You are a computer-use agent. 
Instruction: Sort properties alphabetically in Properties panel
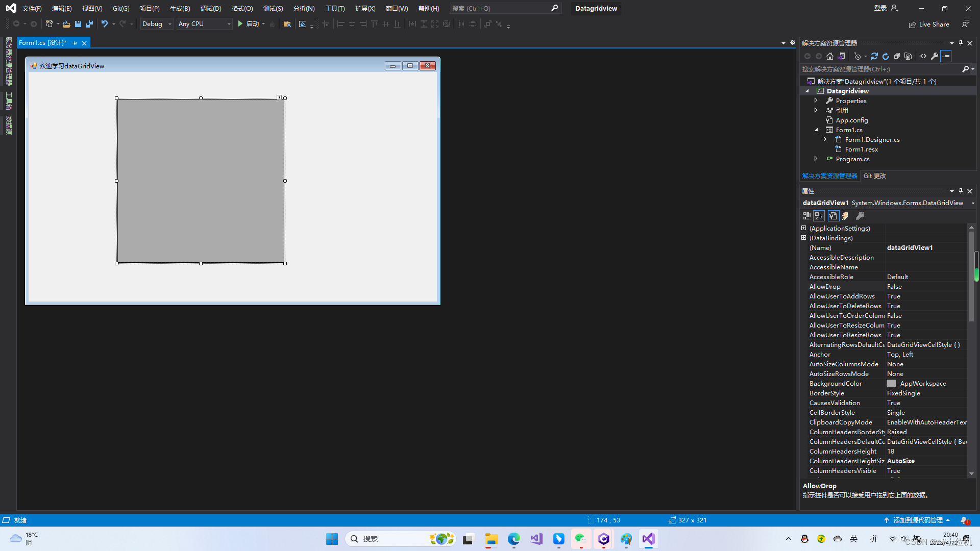[x=819, y=215]
